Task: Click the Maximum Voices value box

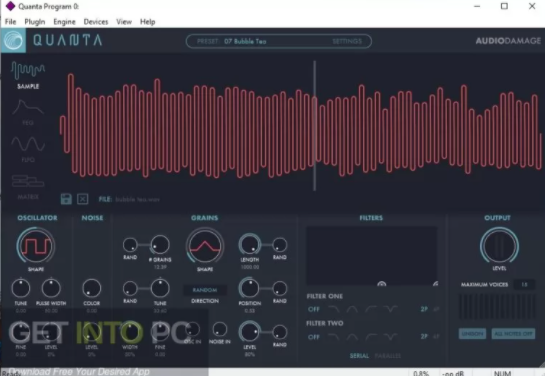Action: click(x=524, y=285)
